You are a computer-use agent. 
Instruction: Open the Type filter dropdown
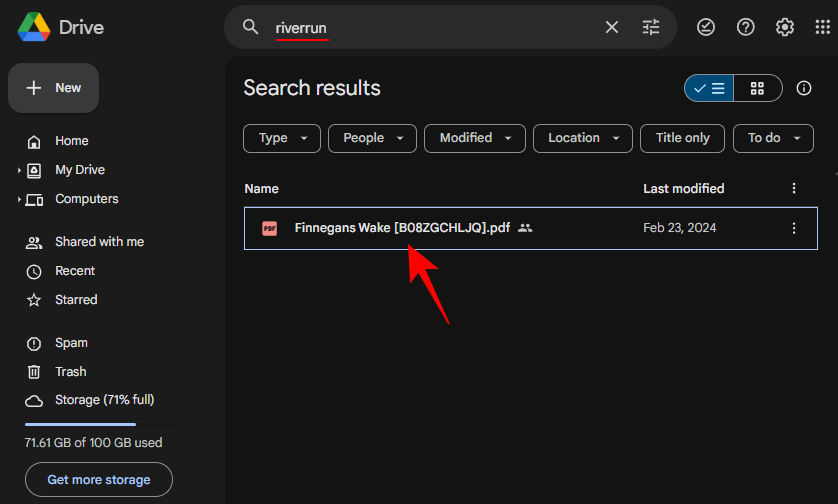tap(282, 138)
